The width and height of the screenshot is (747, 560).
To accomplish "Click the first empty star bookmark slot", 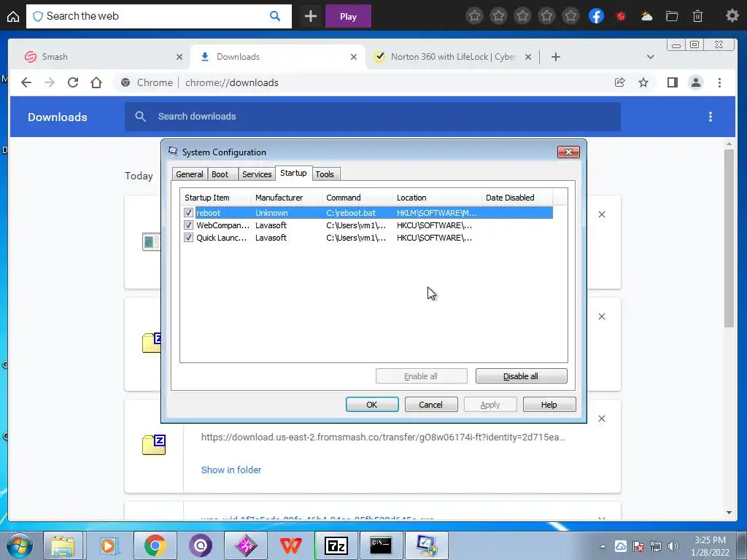I will [x=474, y=16].
